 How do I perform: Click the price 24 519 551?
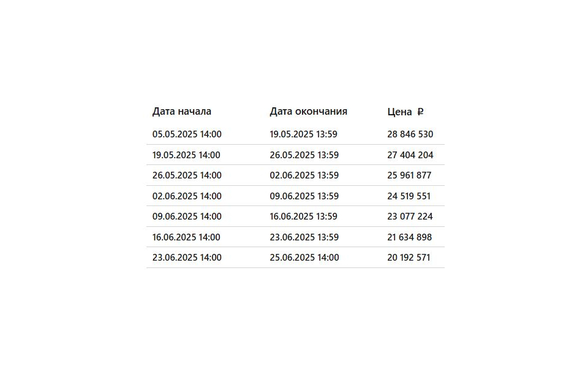(409, 196)
